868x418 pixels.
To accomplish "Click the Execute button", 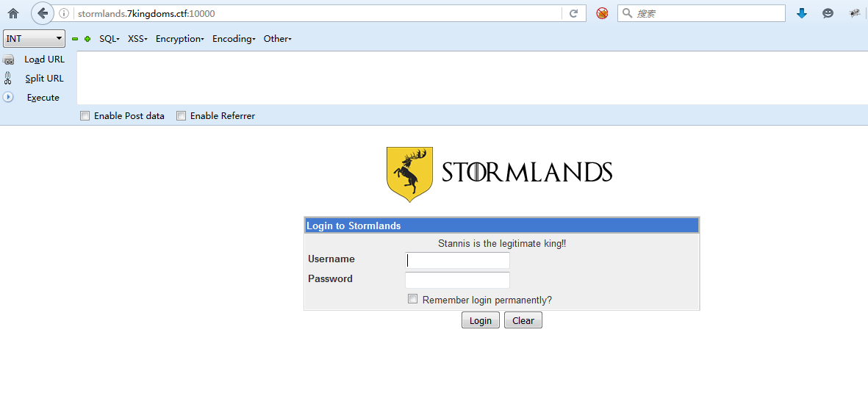I will [43, 98].
